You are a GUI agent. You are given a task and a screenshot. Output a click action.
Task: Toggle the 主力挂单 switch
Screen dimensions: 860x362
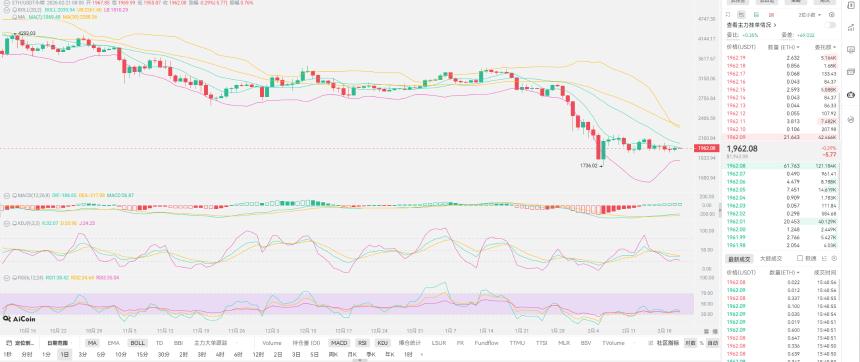pyautogui.click(x=830, y=25)
